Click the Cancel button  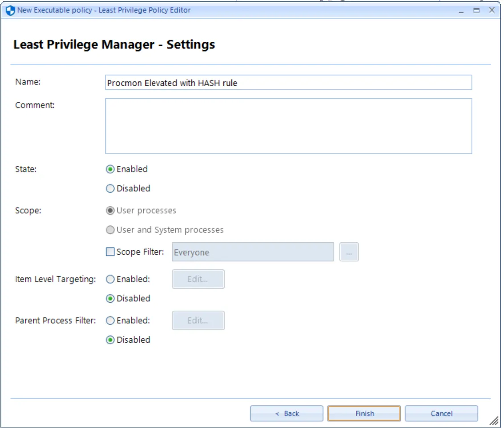(x=441, y=413)
